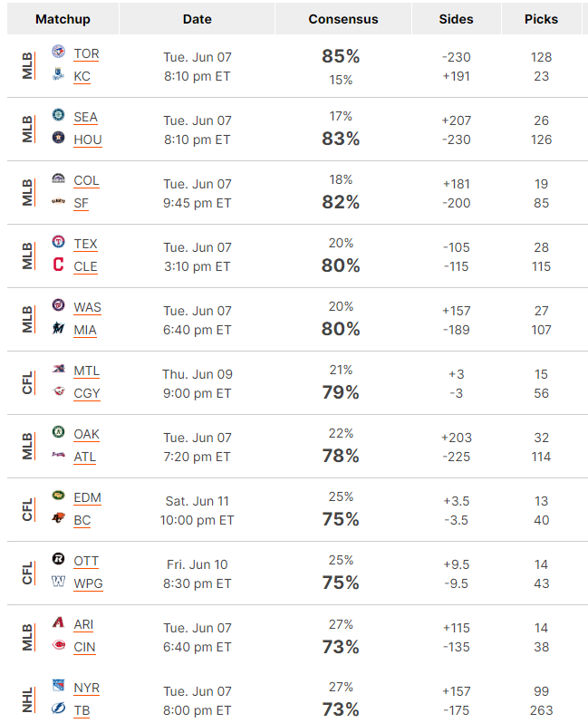Sort by the Consensus column header
Image resolution: width=588 pixels, height=723 pixels.
click(x=343, y=19)
